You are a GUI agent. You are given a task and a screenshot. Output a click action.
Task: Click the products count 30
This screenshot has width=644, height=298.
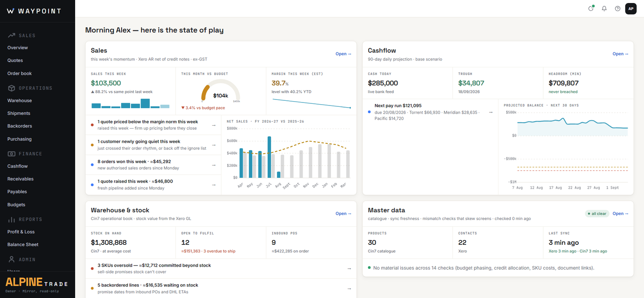pos(372,243)
